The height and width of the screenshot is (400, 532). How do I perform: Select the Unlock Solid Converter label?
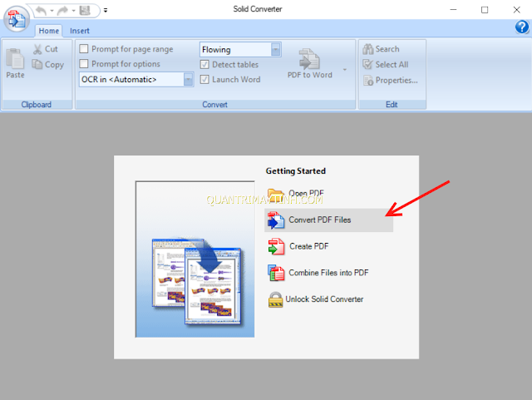[x=324, y=299]
